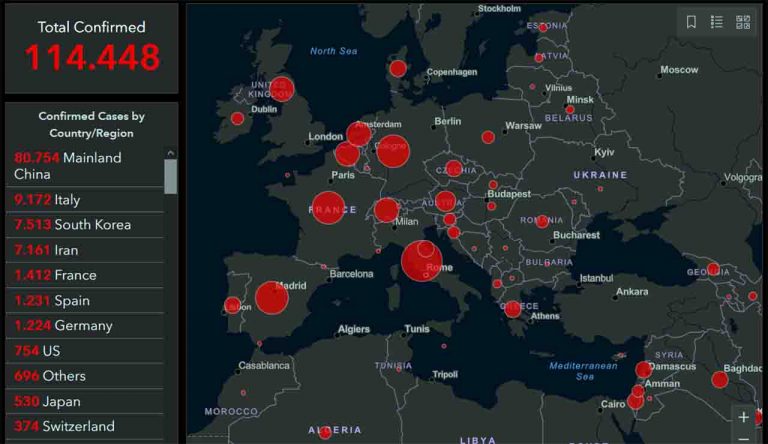The width and height of the screenshot is (768, 444).
Task: Choose Germany in the confirmed cases list
Action: (x=84, y=326)
